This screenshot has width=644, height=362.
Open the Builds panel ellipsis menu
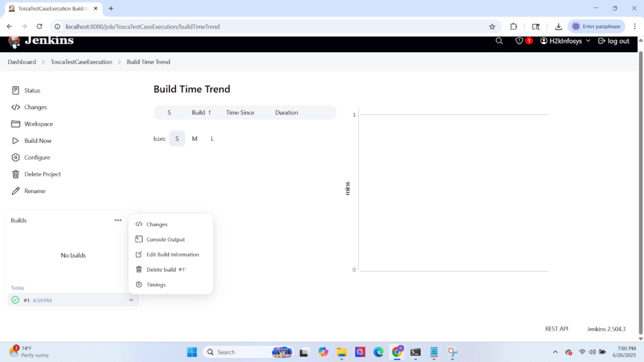(x=118, y=220)
